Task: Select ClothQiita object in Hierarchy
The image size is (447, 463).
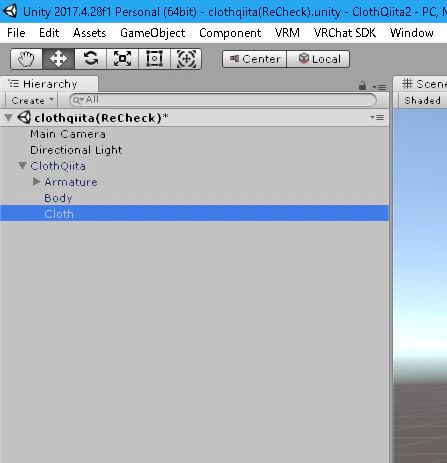Action: [x=58, y=166]
